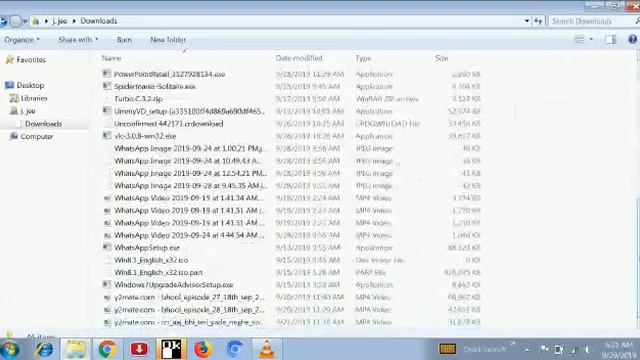Viewport: 640px width, 360px height.
Task: Select PowerPointRetail exe file icon
Action: 107,73
